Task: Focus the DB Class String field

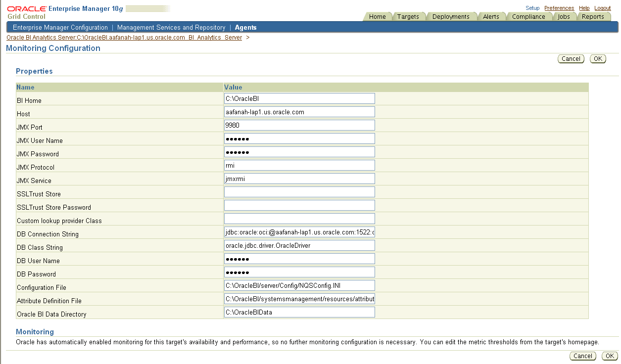Action: coord(299,245)
